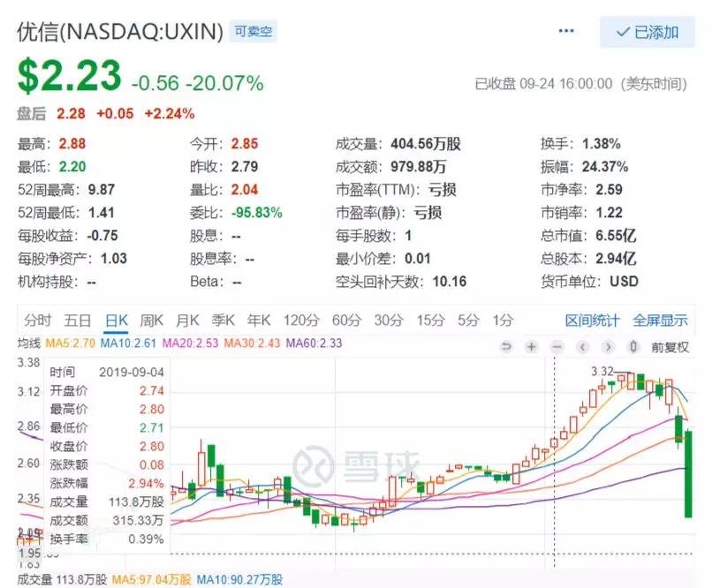Click the 委比 value -95.83%
This screenshot has height=588, width=712.
click(256, 212)
